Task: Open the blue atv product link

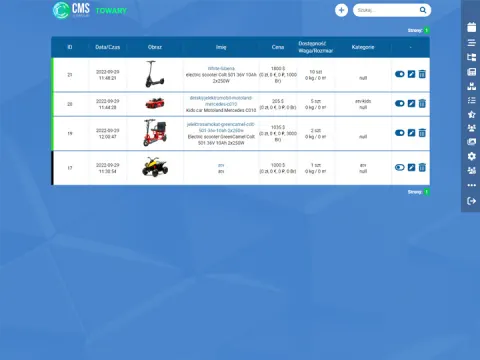Action: [221, 165]
